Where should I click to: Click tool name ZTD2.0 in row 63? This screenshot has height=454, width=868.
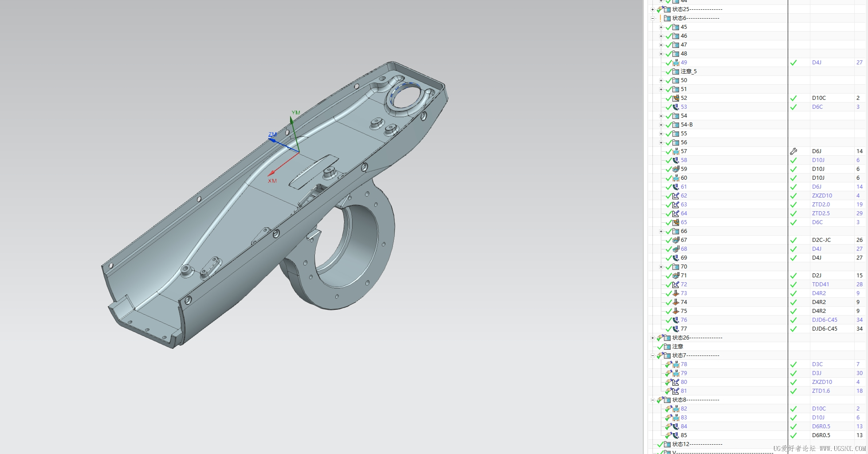821,205
